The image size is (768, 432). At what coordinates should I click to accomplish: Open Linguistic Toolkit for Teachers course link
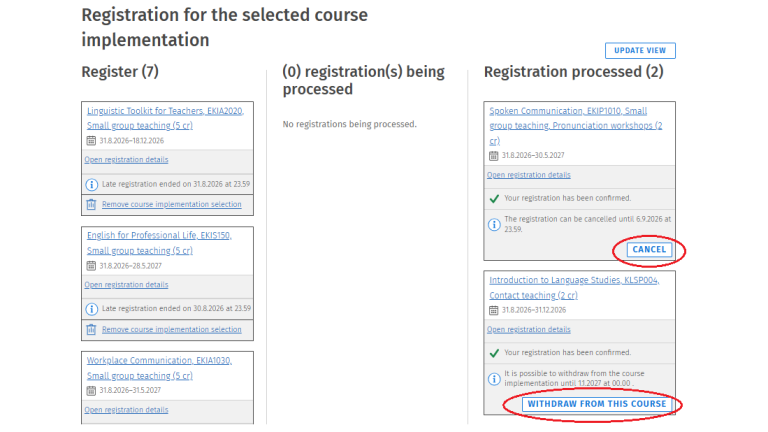[165, 118]
